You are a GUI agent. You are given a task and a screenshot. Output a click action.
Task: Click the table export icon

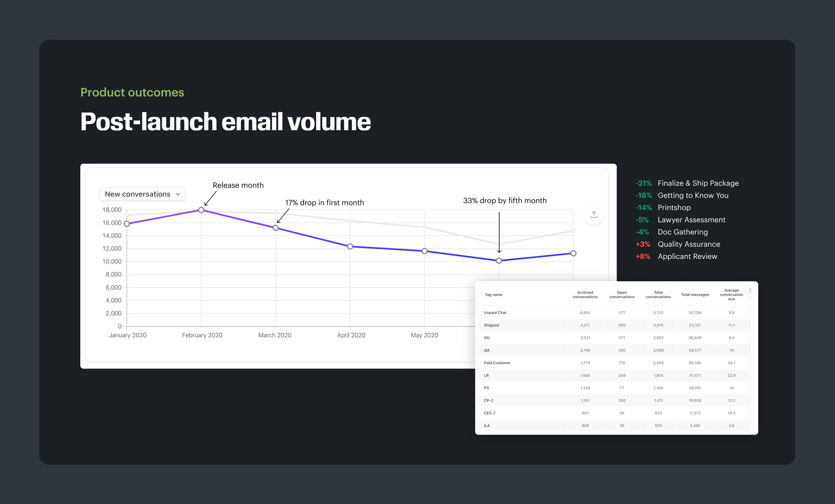pyautogui.click(x=750, y=290)
